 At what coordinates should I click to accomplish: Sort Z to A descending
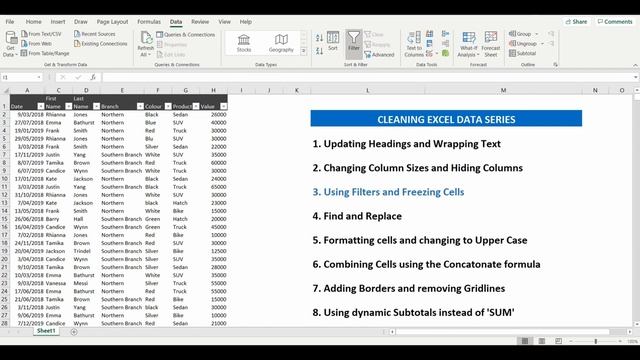click(319, 51)
